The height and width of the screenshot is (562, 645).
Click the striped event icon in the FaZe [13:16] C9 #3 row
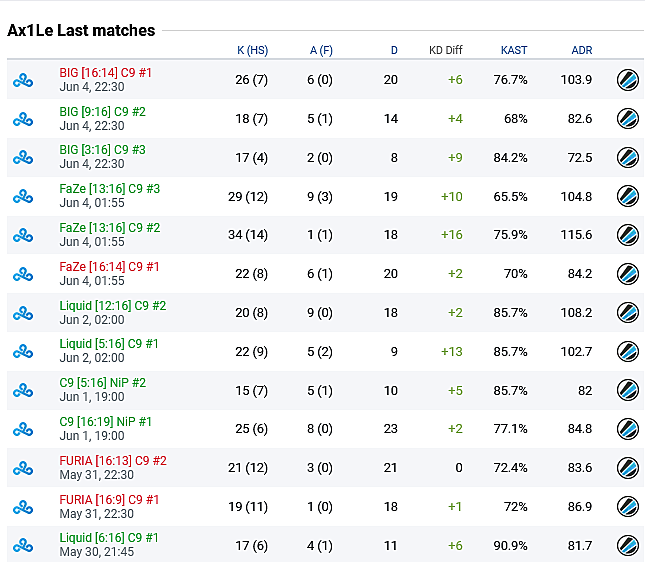pos(627,196)
